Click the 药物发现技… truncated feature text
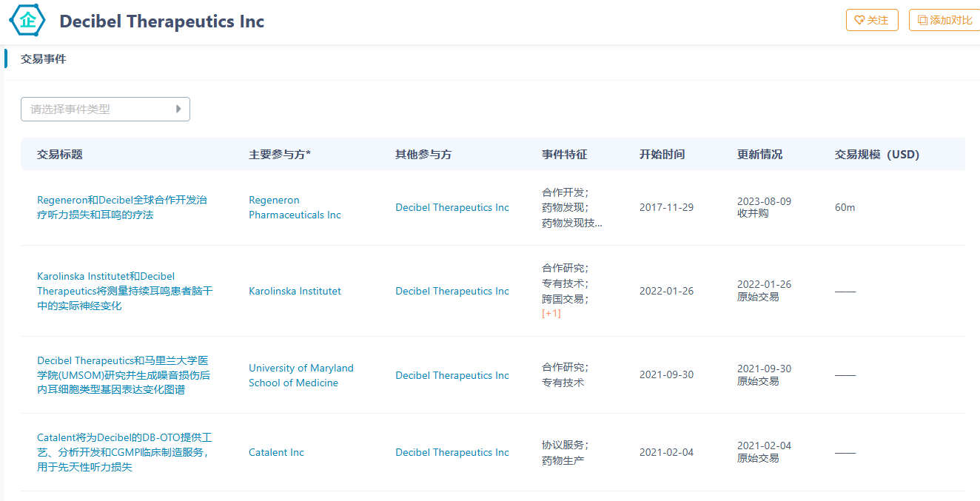 pyautogui.click(x=572, y=223)
